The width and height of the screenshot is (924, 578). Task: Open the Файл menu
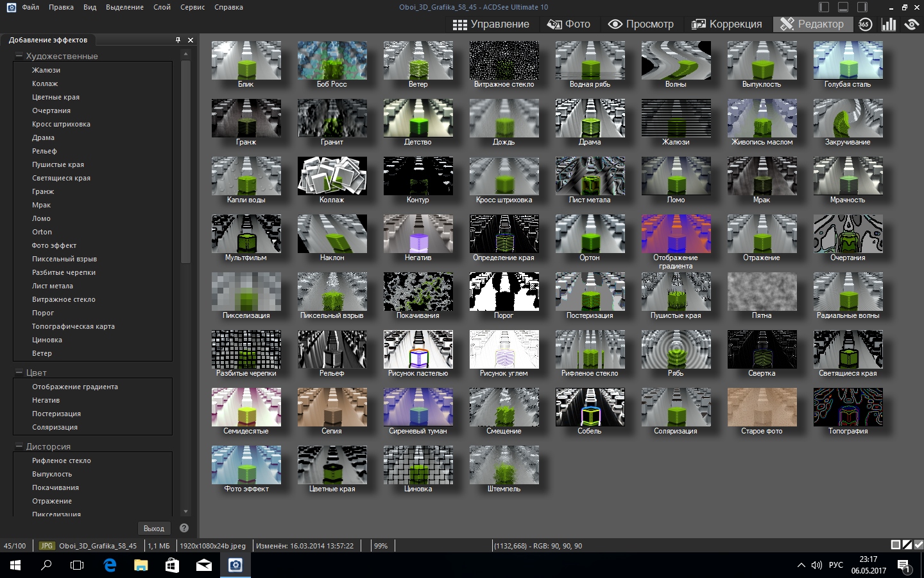coord(30,7)
